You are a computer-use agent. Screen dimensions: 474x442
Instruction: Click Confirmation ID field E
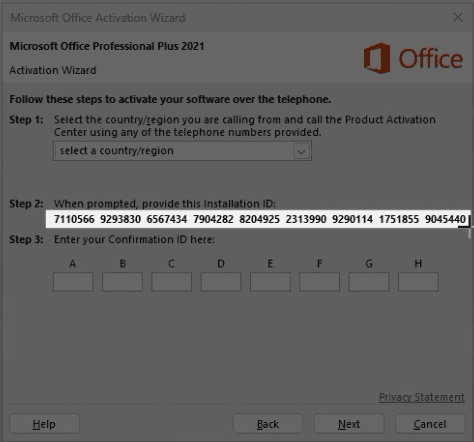pos(270,282)
